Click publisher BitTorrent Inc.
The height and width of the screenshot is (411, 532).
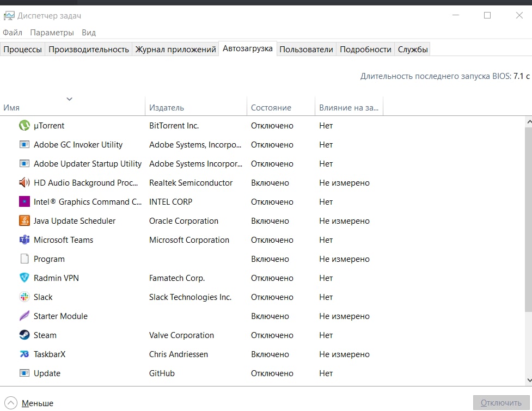click(x=174, y=125)
